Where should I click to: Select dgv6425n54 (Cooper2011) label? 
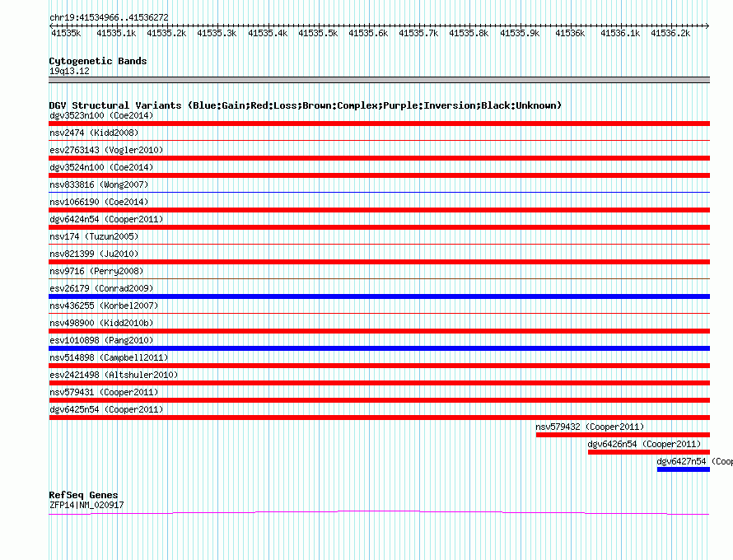click(x=106, y=409)
